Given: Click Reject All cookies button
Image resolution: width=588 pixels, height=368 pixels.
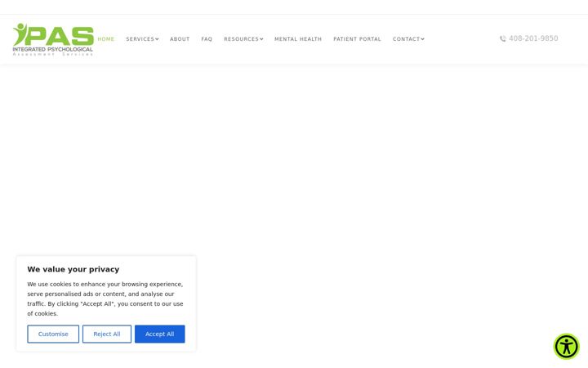Looking at the screenshot, I should [x=107, y=334].
